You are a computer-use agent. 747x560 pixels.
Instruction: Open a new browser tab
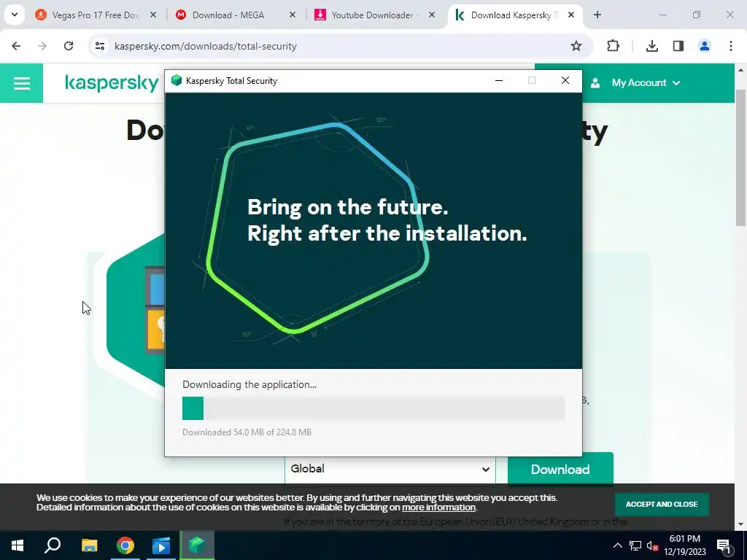click(x=597, y=15)
